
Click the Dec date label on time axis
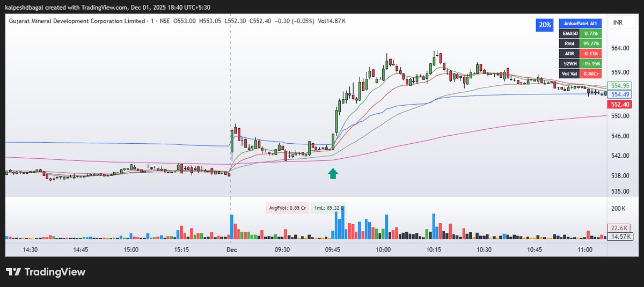coord(231,250)
